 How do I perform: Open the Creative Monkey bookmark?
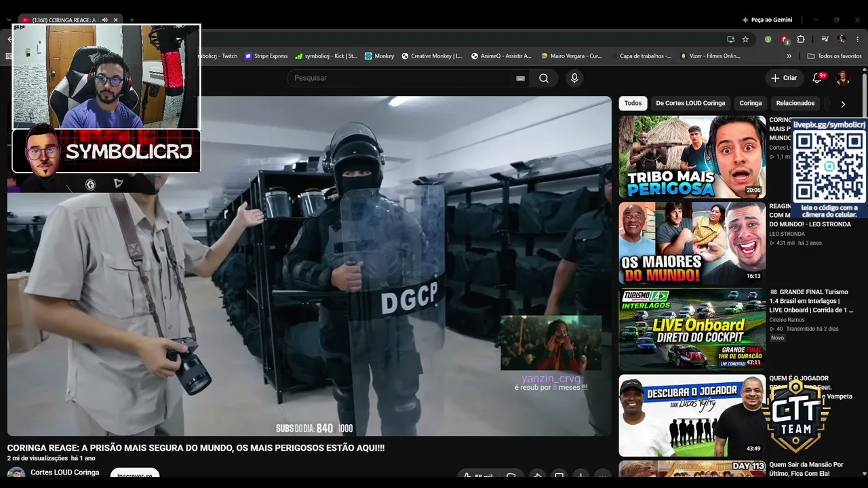pos(432,56)
